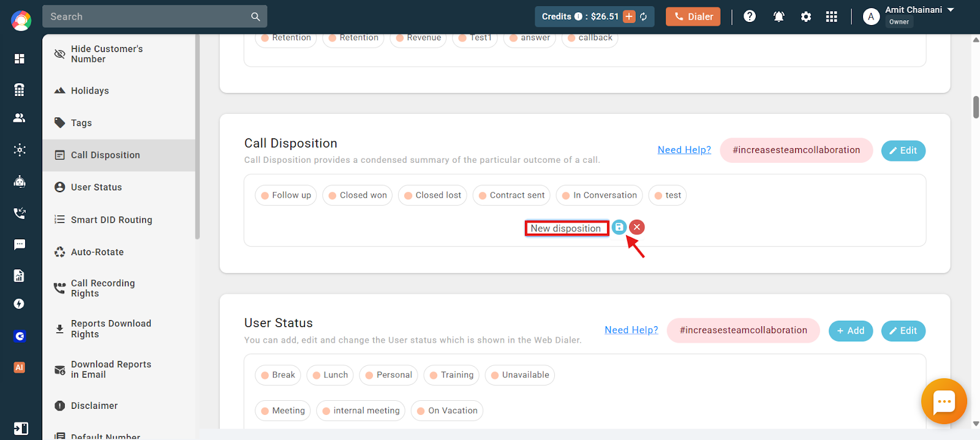Open the messages chat icon in left rail
The height and width of the screenshot is (440, 980).
(x=20, y=245)
